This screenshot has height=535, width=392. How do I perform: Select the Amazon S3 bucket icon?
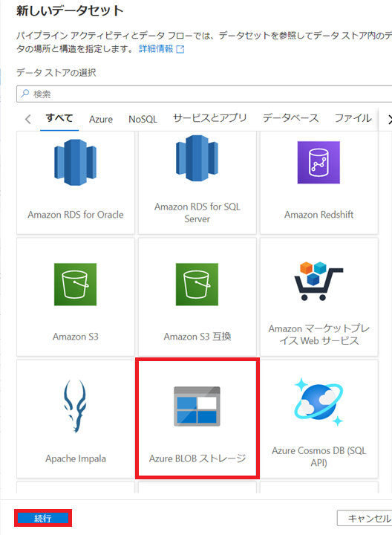coord(75,284)
